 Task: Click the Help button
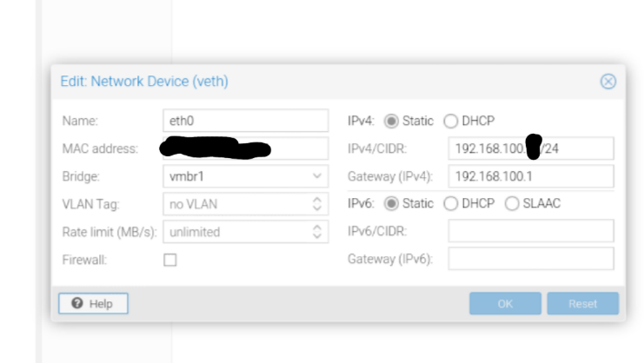tap(93, 303)
